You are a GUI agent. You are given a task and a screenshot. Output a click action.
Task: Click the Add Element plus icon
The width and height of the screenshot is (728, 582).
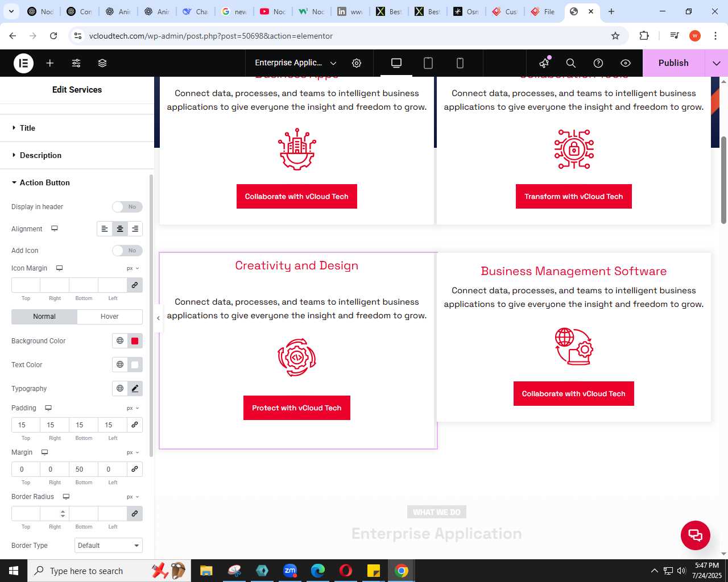coord(50,63)
